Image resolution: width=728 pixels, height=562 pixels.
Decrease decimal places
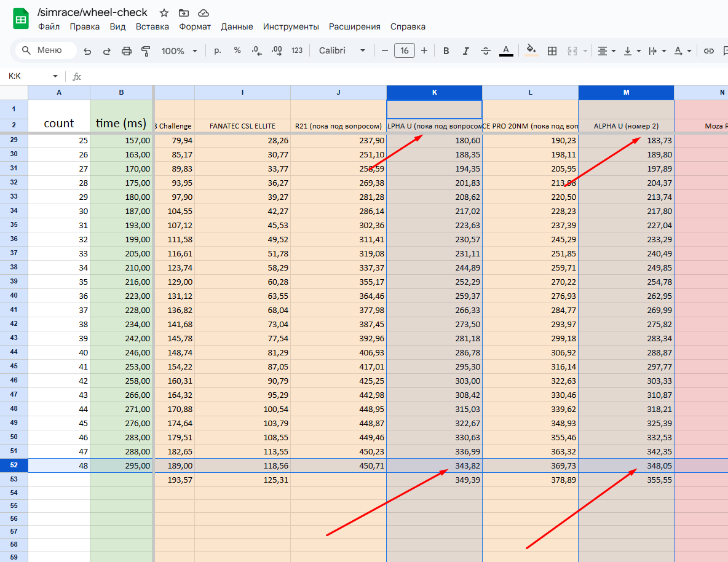[x=257, y=50]
